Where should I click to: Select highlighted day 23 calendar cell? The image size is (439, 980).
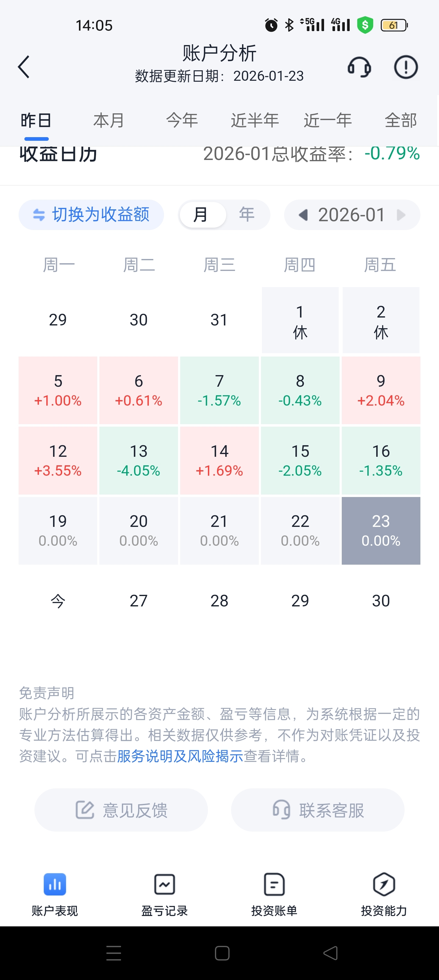click(381, 530)
